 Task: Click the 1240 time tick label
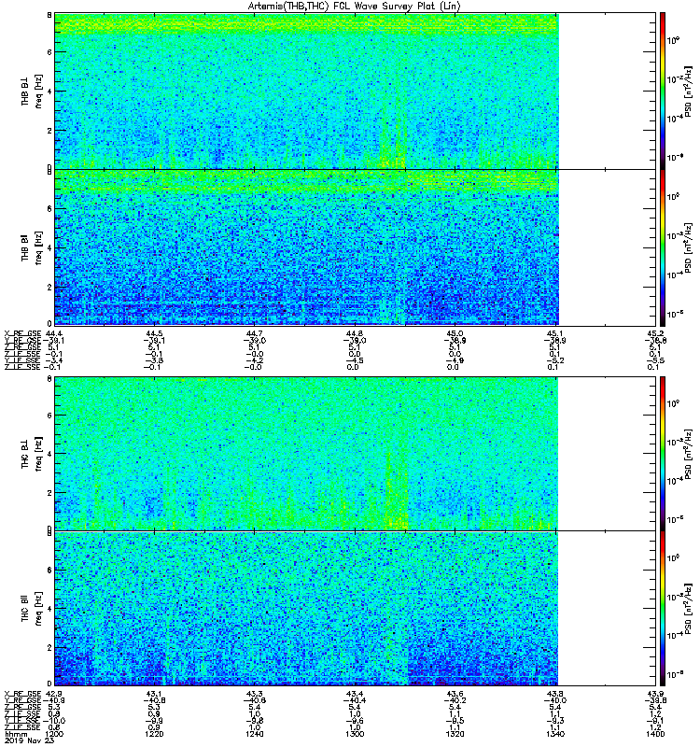click(254, 734)
